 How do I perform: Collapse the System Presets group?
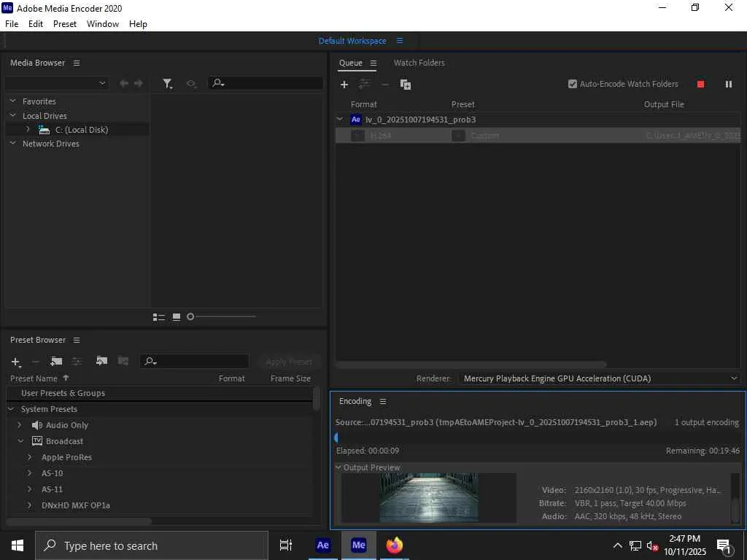pos(11,410)
